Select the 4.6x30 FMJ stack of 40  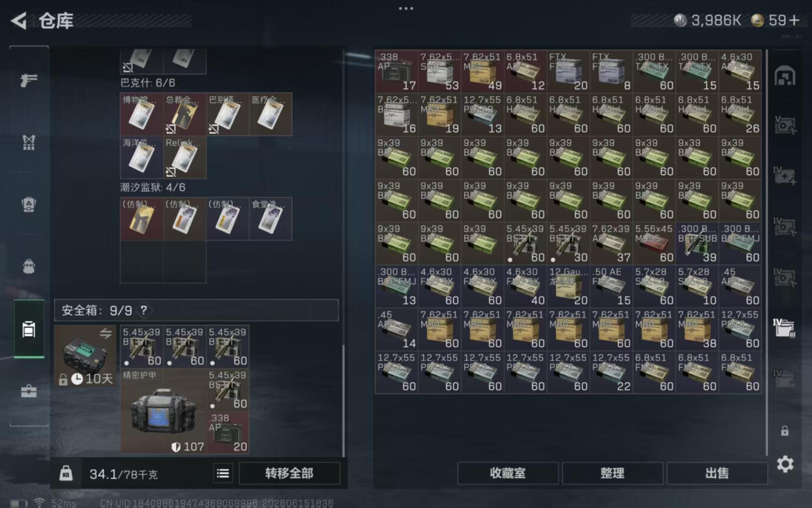pyautogui.click(x=525, y=286)
